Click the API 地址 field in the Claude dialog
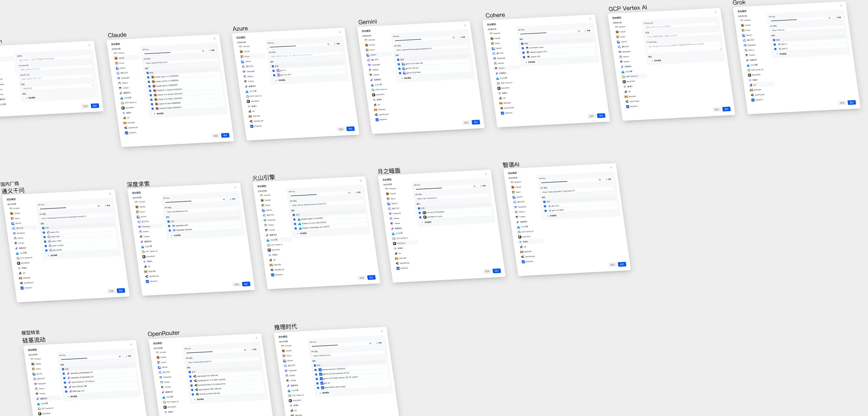 [x=181, y=62]
